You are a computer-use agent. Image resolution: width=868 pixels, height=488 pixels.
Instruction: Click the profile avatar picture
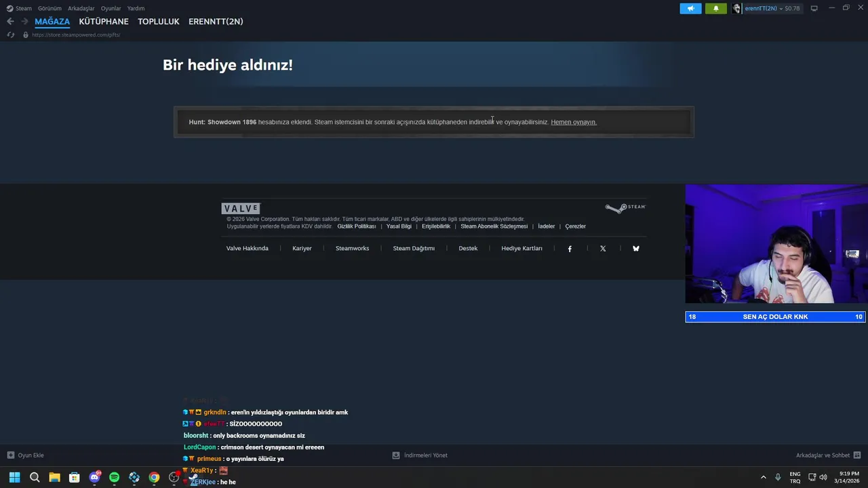(736, 8)
